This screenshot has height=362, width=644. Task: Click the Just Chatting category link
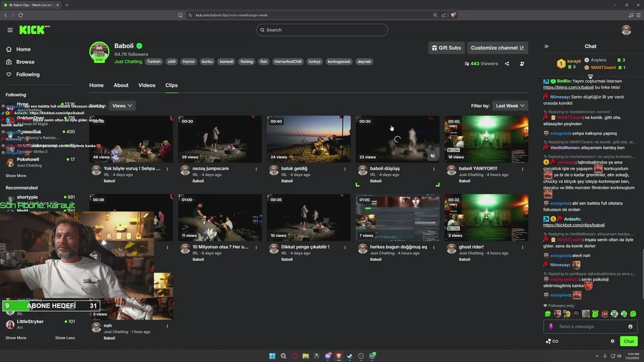point(128,62)
